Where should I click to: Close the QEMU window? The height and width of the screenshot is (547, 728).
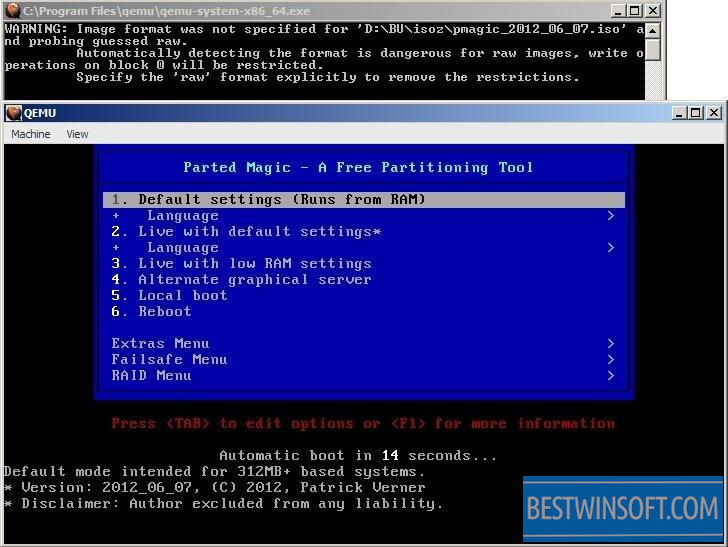(x=714, y=113)
